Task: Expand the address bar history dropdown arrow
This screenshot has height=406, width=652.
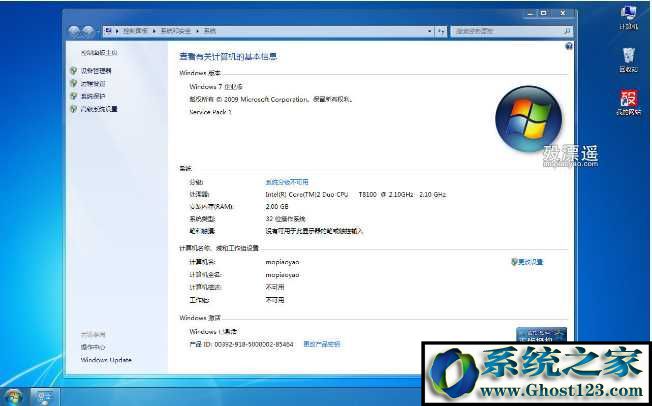Action: (430, 31)
